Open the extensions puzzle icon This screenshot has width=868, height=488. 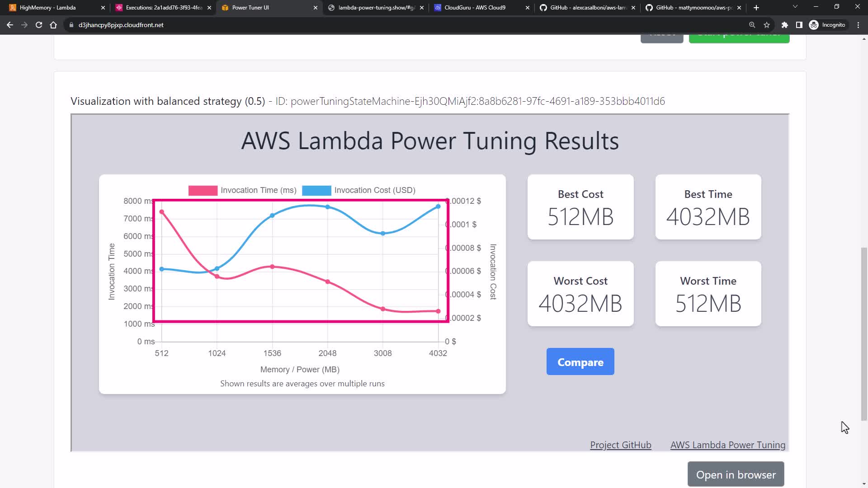point(785,25)
